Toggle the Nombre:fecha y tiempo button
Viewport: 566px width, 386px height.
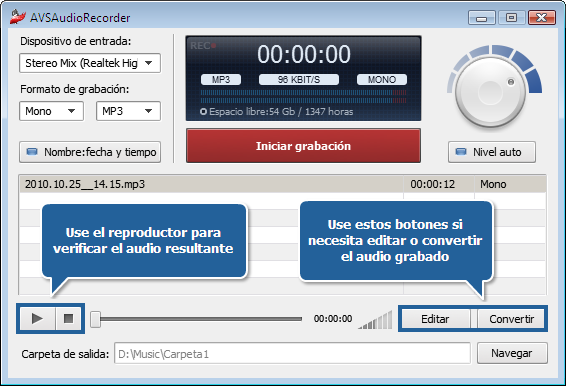[90, 152]
